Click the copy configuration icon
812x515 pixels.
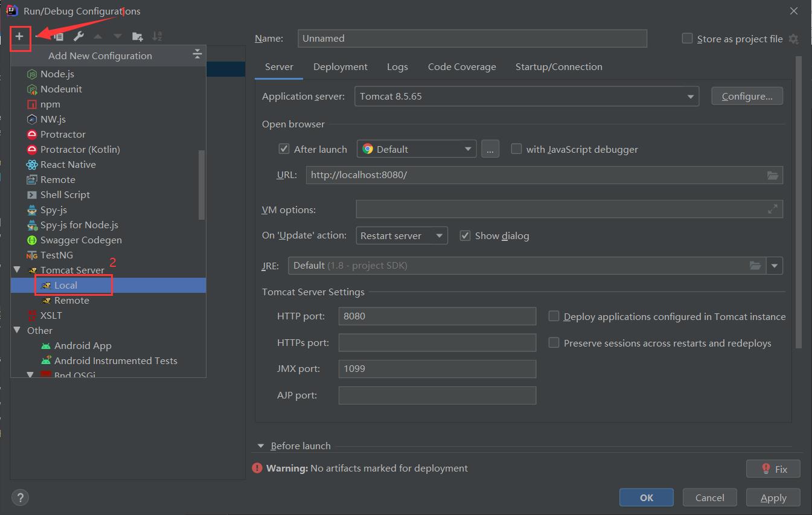click(58, 37)
